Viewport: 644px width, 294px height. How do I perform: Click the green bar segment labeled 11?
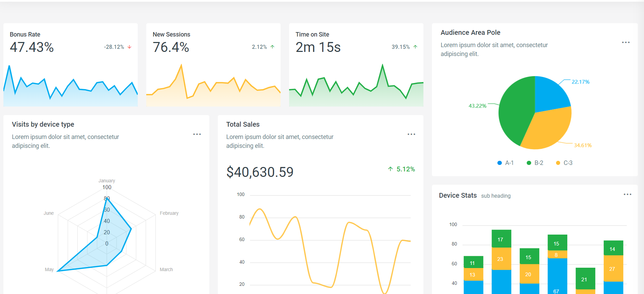pyautogui.click(x=473, y=262)
